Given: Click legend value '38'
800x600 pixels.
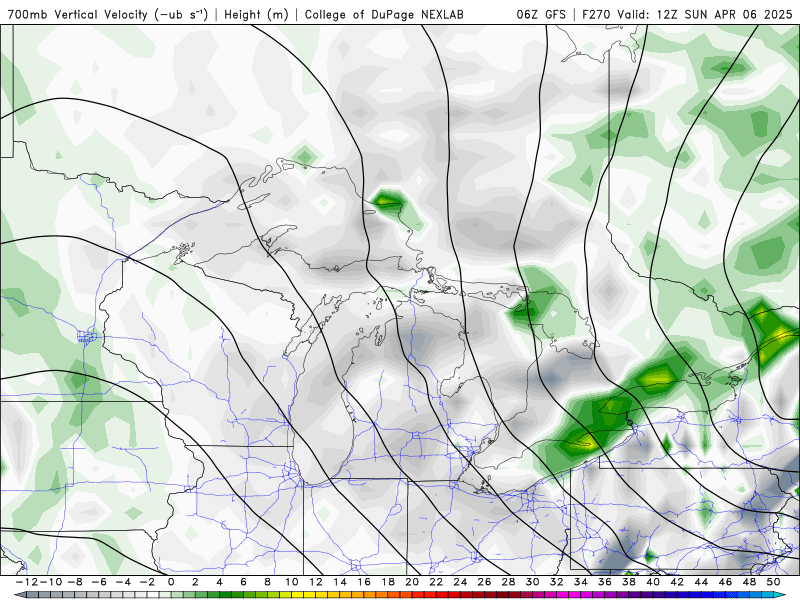Looking at the screenshot, I should click(x=629, y=582).
